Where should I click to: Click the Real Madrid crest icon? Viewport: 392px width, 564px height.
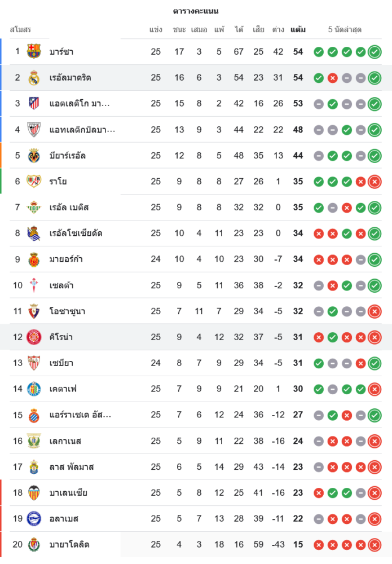(x=34, y=78)
